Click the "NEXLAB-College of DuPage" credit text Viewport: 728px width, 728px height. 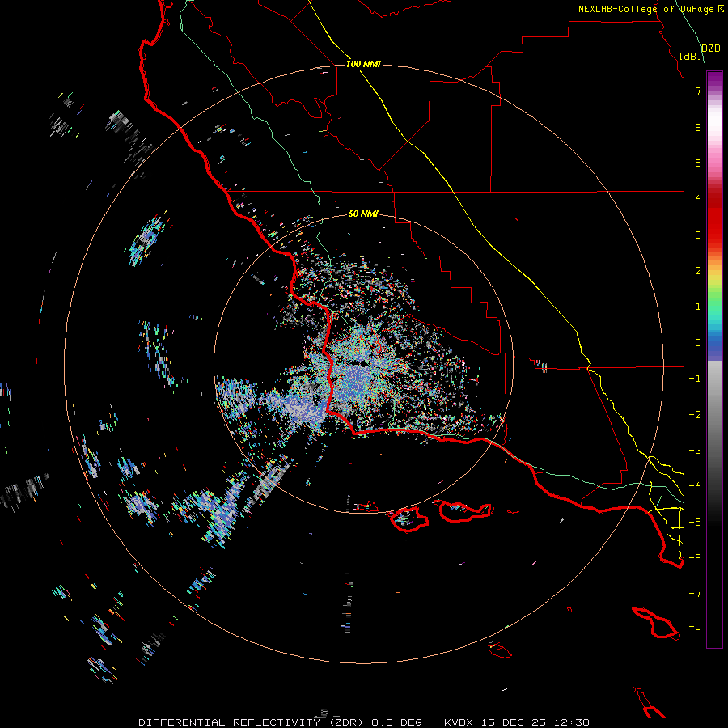[x=645, y=9]
